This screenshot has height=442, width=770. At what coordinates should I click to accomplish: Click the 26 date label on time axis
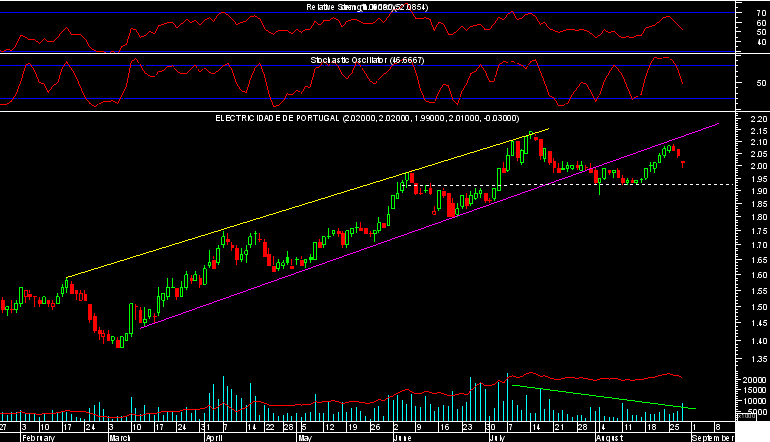pos(375,427)
